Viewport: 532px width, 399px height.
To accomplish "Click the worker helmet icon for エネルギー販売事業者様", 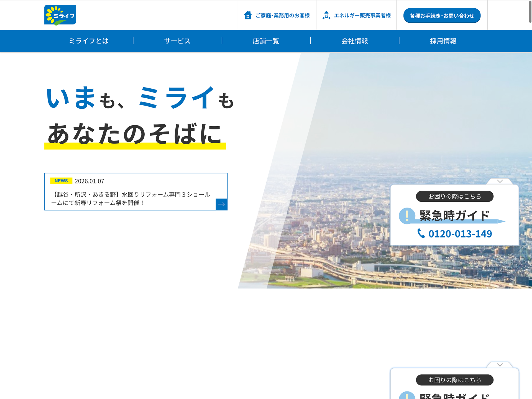I will (x=326, y=15).
